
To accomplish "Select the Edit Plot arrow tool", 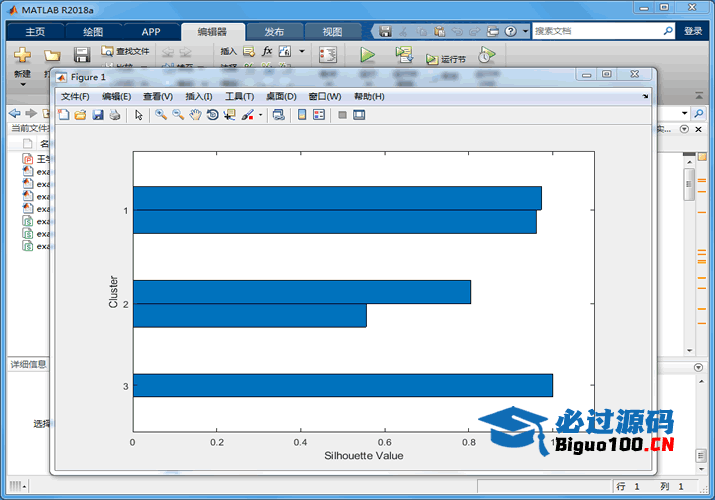I will (x=139, y=115).
